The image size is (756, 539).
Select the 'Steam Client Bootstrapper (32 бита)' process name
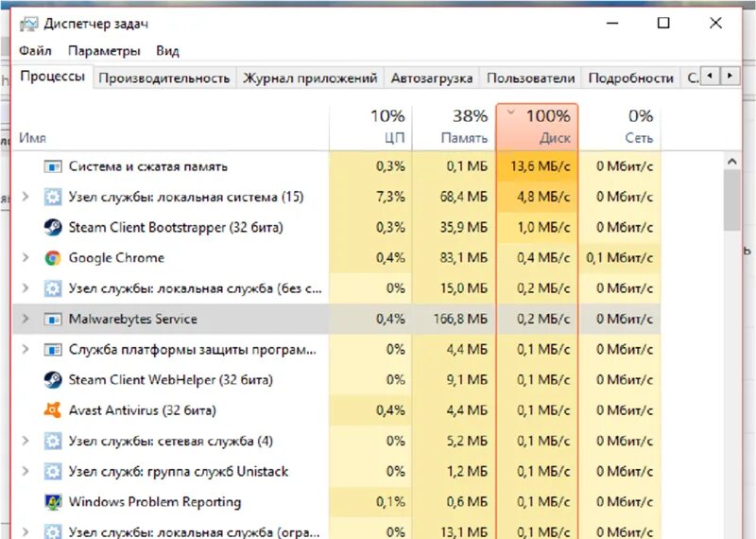176,227
